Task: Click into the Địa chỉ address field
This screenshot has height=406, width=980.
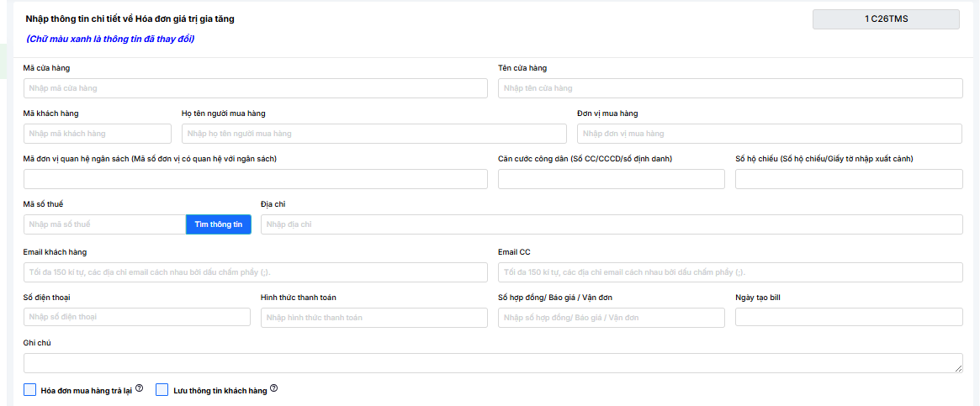Action: click(x=612, y=224)
